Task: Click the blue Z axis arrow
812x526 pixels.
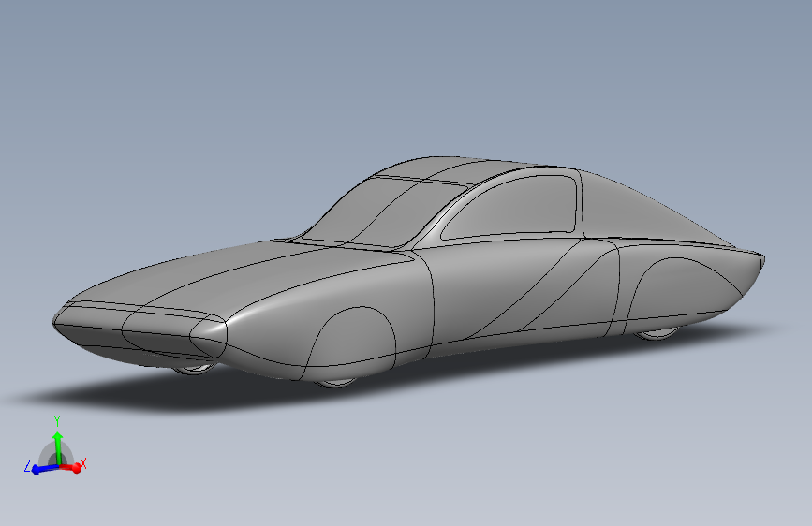Action: [44, 469]
